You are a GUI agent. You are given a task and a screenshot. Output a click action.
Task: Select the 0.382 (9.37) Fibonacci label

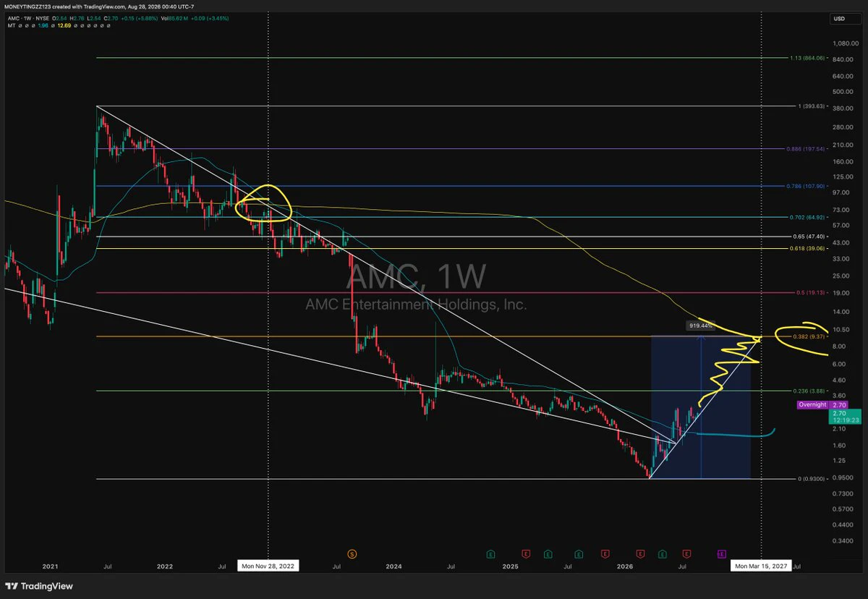click(x=809, y=336)
